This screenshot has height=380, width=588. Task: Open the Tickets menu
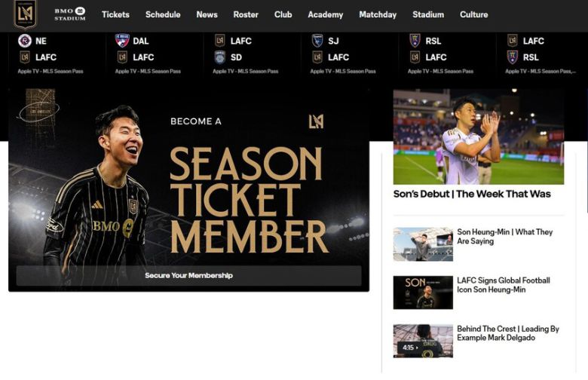pyautogui.click(x=115, y=14)
